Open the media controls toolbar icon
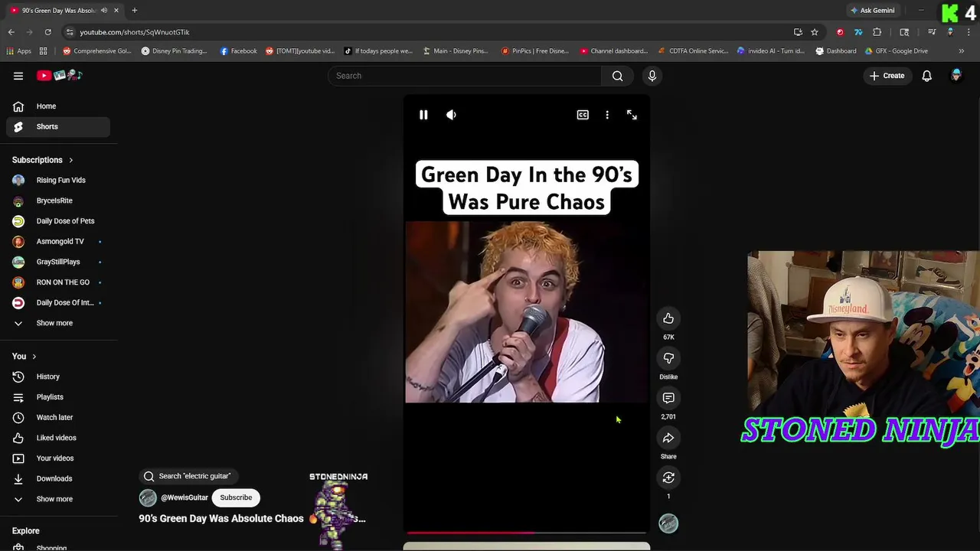Screen dimensions: 980x551 click(x=932, y=32)
